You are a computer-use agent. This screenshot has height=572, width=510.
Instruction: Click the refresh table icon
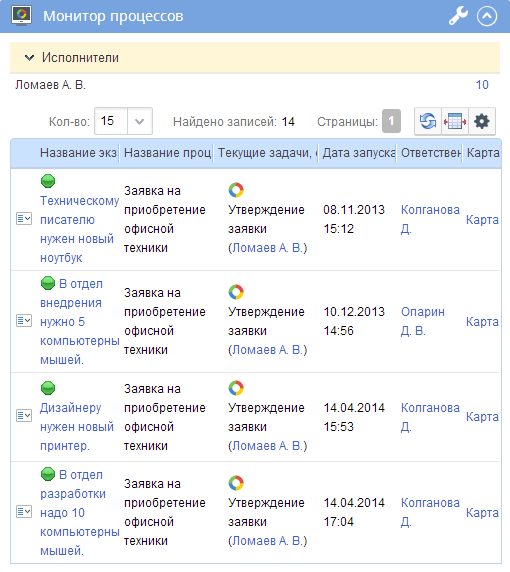pyautogui.click(x=428, y=121)
